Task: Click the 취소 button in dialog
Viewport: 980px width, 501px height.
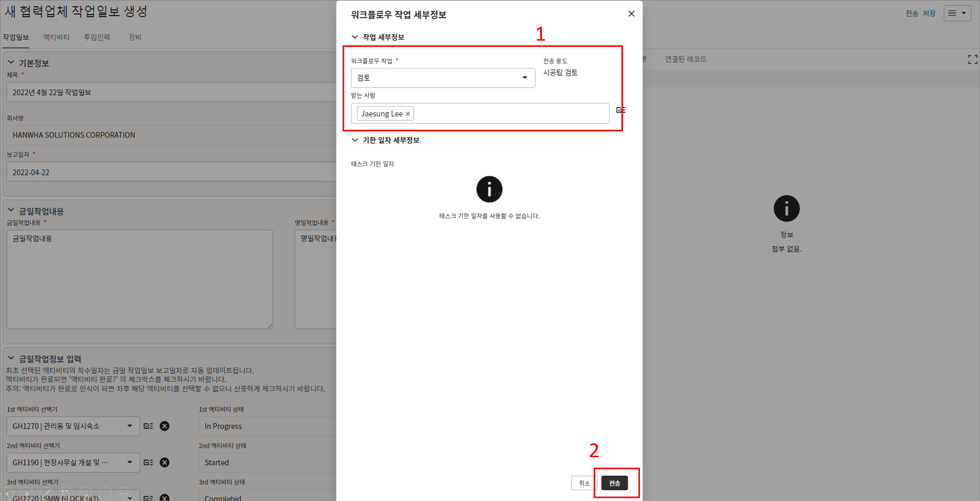Action: tap(584, 483)
